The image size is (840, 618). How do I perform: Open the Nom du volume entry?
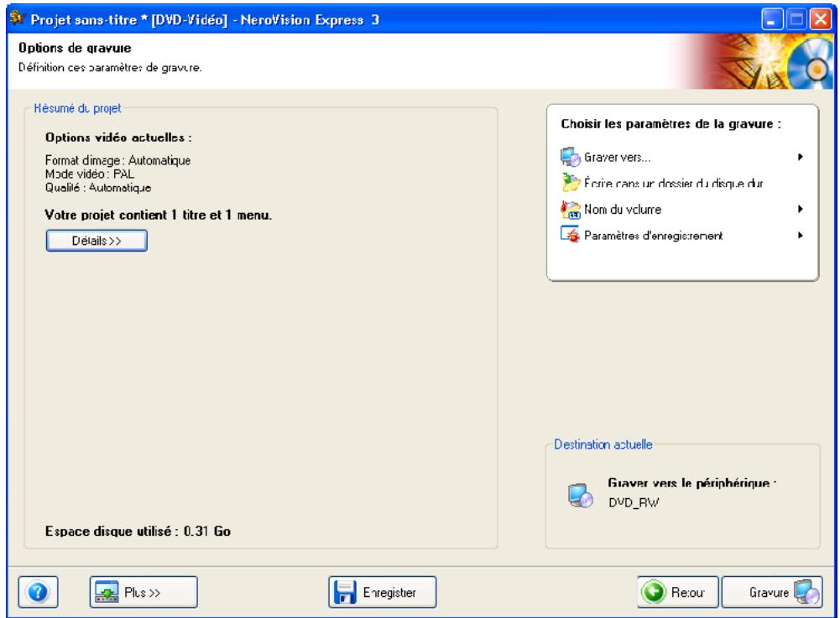[682, 209]
